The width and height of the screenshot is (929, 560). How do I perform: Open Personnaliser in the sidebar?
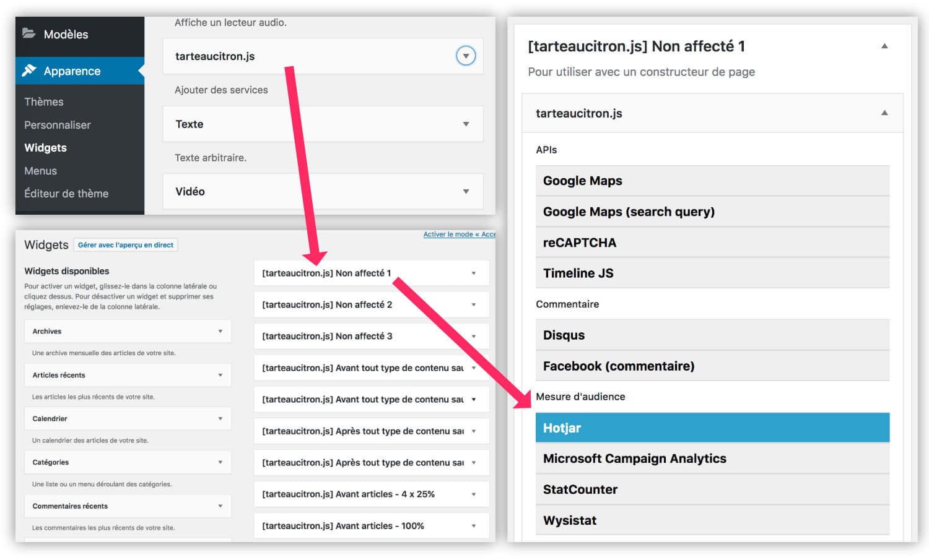(58, 125)
